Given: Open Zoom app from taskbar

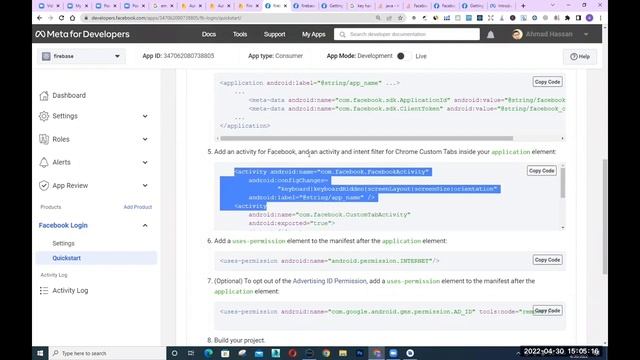Looking at the screenshot, I should pyautogui.click(x=393, y=353).
